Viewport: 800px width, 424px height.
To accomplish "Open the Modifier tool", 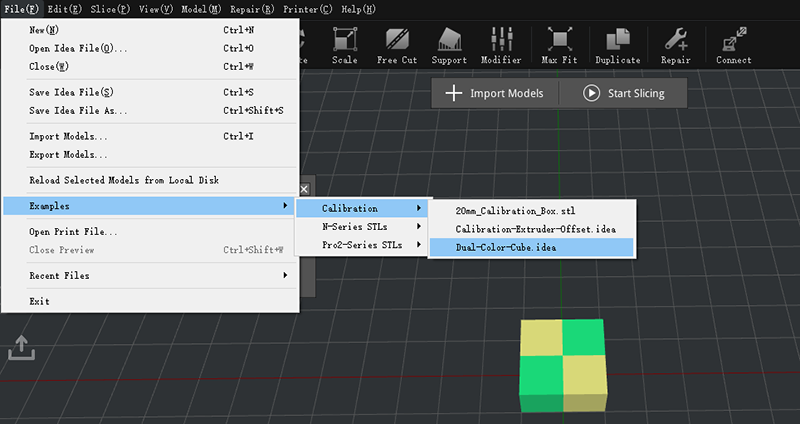I will tap(500, 45).
